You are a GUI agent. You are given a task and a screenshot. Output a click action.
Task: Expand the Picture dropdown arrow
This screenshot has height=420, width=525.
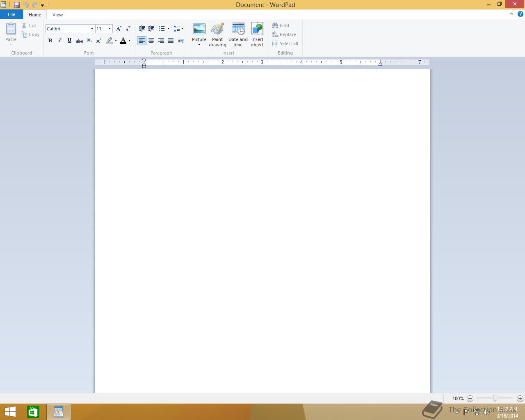click(x=199, y=45)
